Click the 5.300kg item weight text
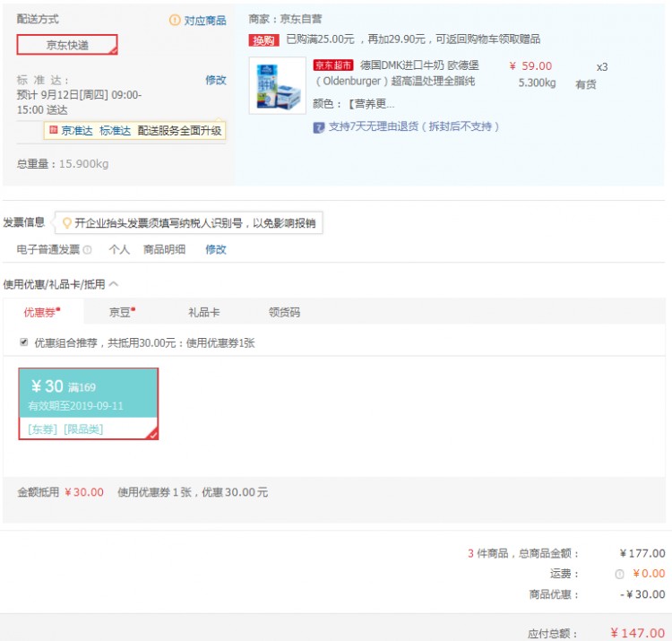Image resolution: width=672 pixels, height=641 pixels. [x=537, y=82]
